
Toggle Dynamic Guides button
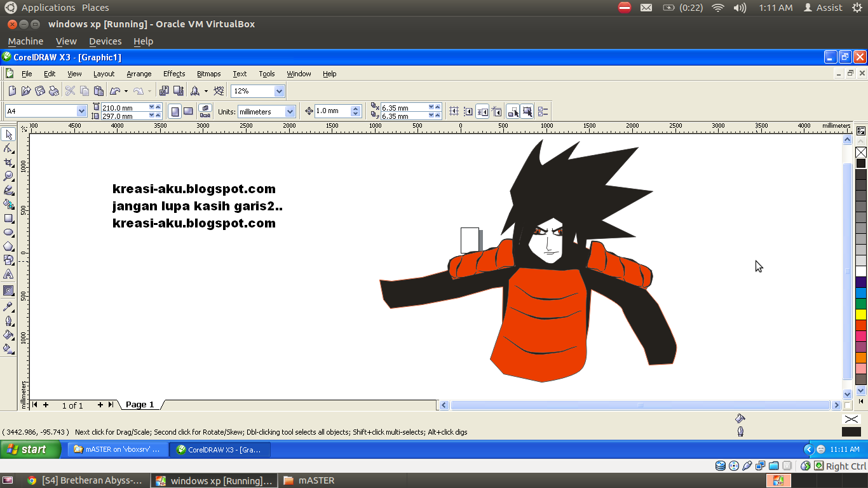[496, 111]
